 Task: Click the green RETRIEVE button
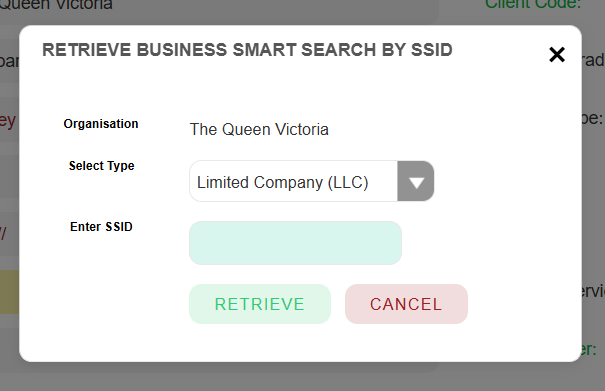tap(260, 304)
